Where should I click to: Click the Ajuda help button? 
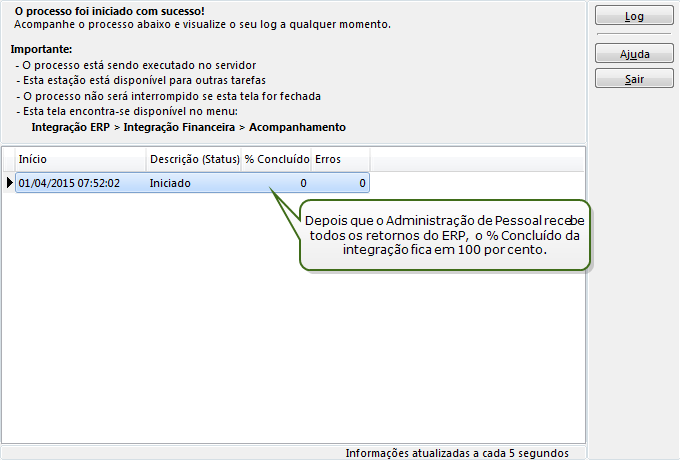[634, 53]
